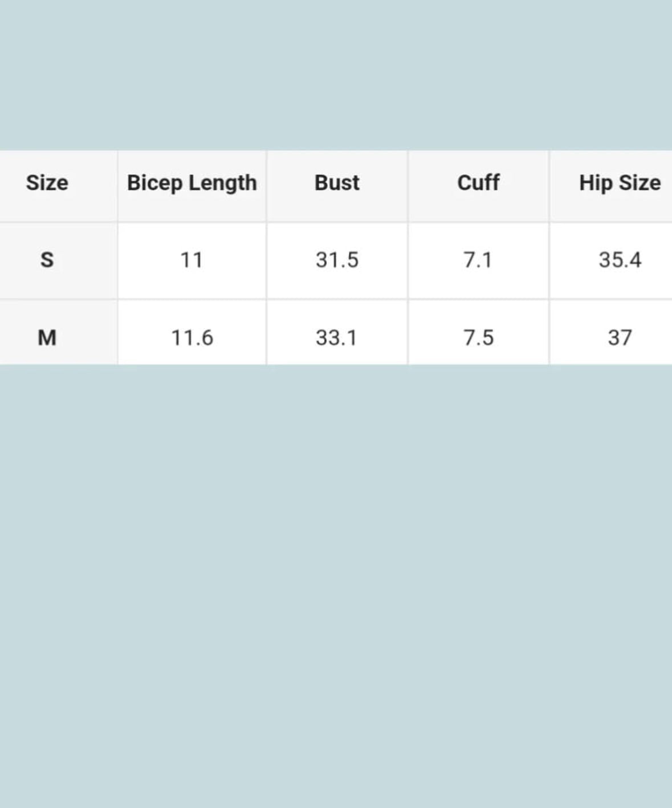Image resolution: width=672 pixels, height=808 pixels.
Task: Click the Hip Size column header
Action: point(620,183)
